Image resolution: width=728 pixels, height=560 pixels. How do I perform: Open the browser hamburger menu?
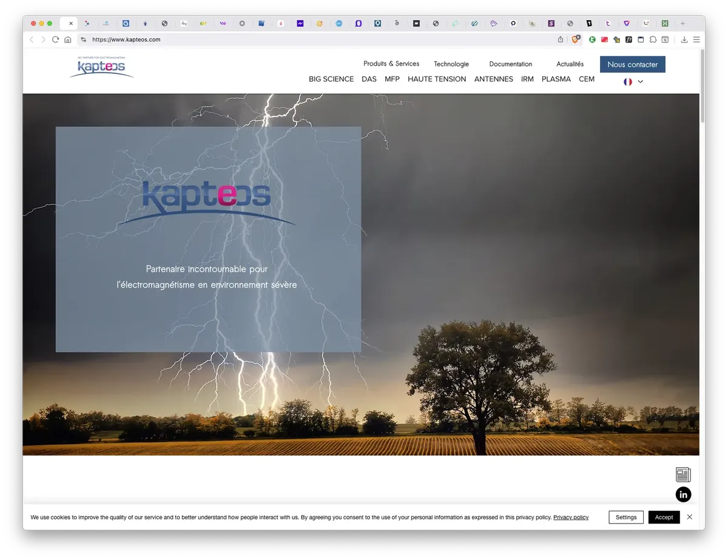tap(696, 39)
